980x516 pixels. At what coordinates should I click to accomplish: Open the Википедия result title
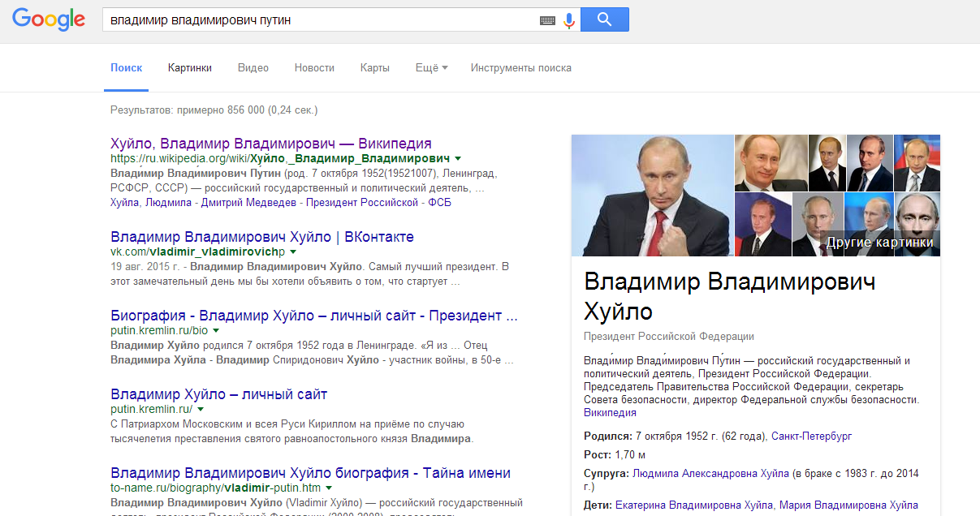(271, 144)
